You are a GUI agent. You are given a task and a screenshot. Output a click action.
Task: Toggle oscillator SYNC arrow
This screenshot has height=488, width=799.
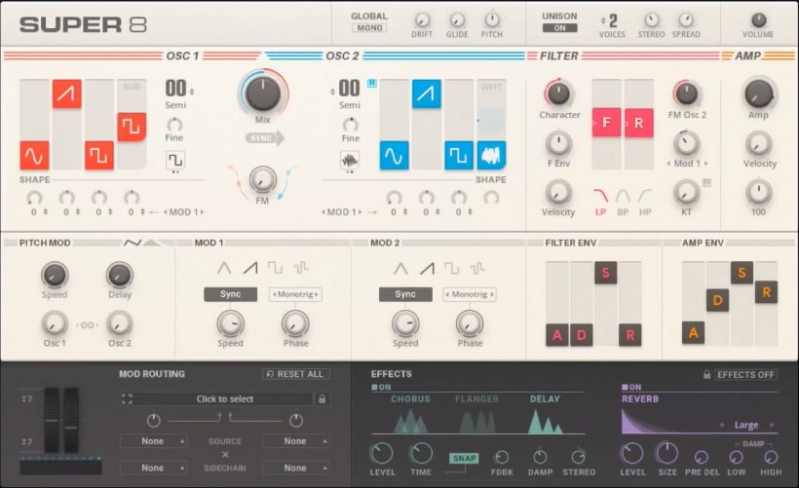(x=264, y=138)
